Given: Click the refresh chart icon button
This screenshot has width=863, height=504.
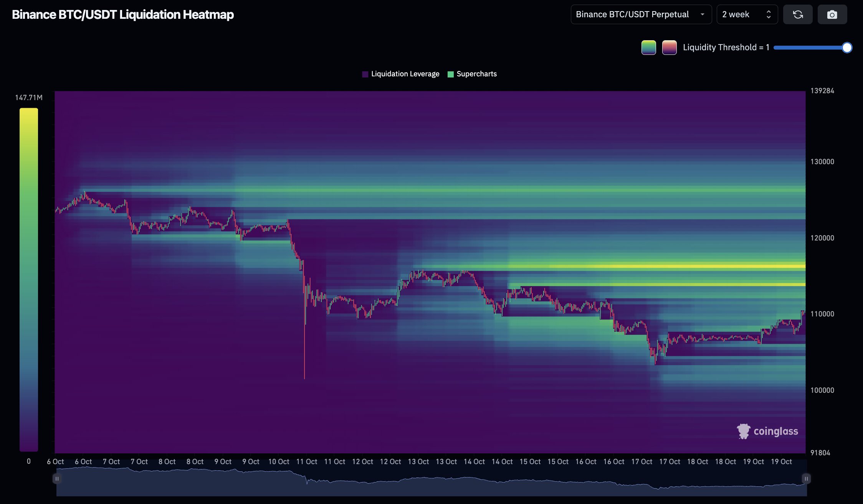Looking at the screenshot, I should tap(798, 15).
